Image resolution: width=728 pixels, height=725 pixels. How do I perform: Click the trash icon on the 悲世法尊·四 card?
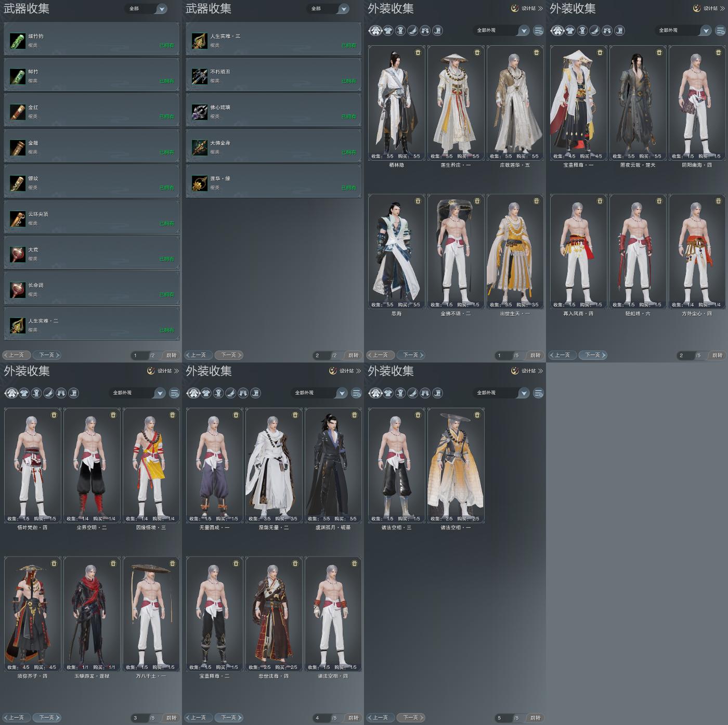click(x=295, y=563)
